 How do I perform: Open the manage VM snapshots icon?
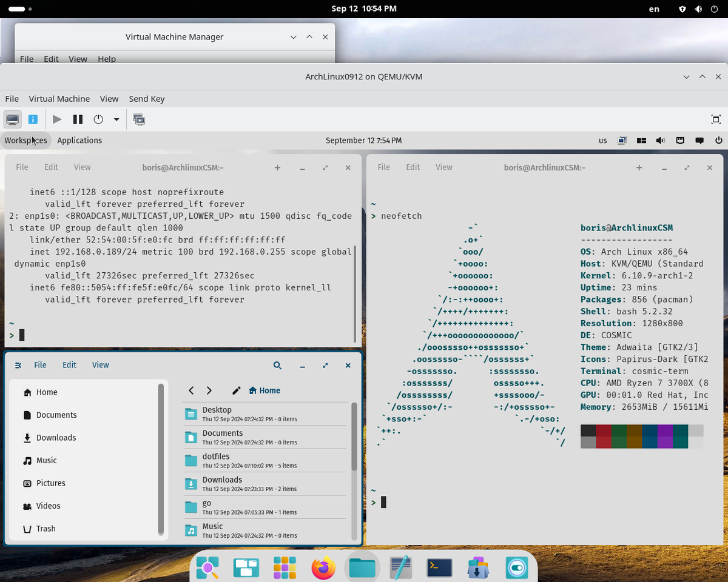(x=140, y=119)
